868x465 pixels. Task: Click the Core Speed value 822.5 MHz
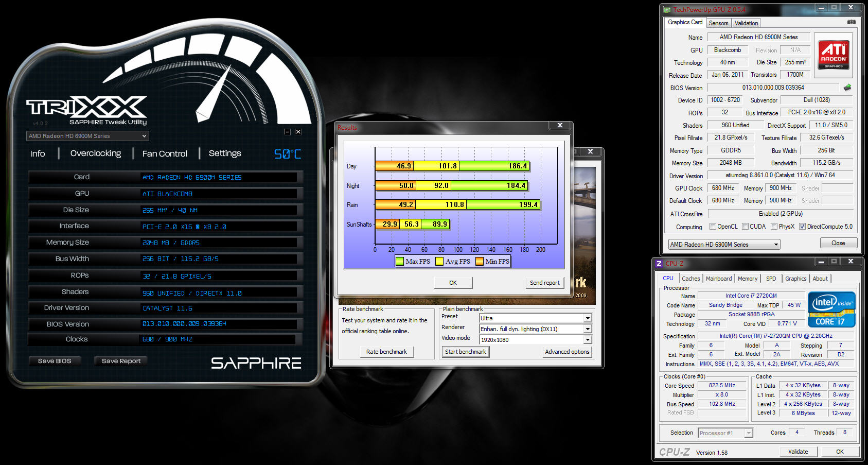pyautogui.click(x=722, y=385)
